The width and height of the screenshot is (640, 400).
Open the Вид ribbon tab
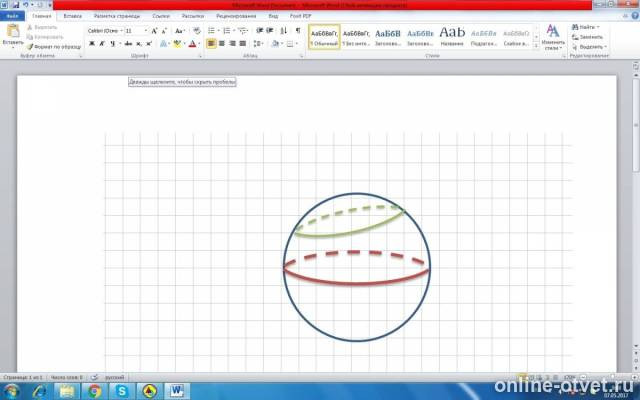[273, 16]
